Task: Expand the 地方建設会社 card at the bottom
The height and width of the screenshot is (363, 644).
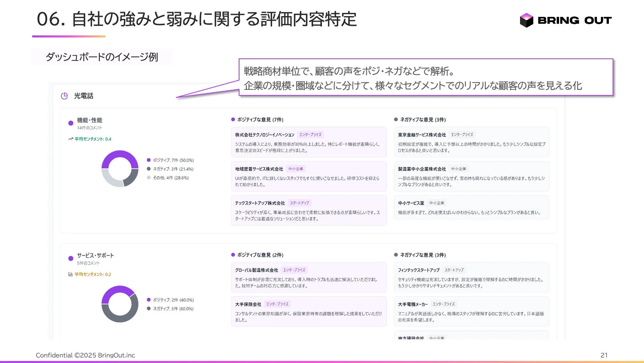Action: 411,338
